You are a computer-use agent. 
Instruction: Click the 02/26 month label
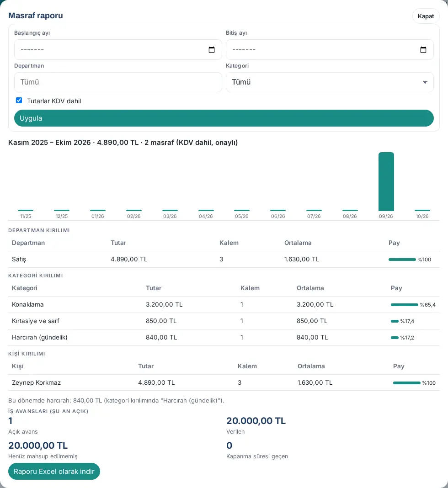click(134, 216)
